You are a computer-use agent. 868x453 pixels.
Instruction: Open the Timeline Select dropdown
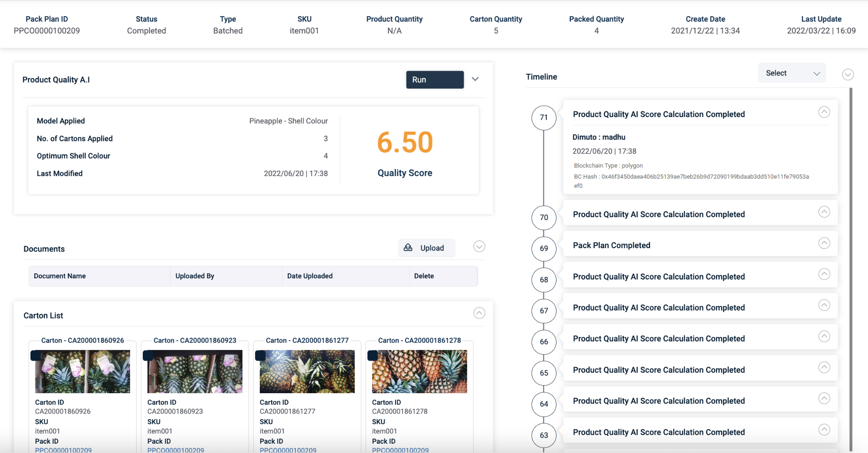(792, 73)
